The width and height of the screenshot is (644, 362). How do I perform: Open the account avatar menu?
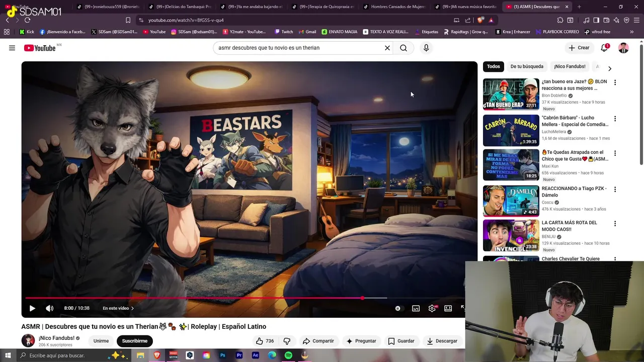(x=623, y=48)
